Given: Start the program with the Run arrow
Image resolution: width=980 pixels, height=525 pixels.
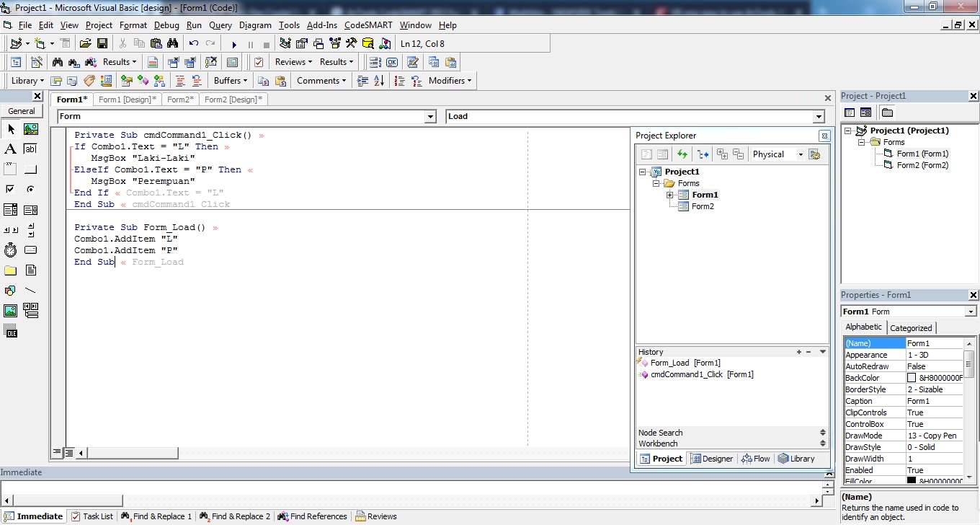Looking at the screenshot, I should point(234,44).
